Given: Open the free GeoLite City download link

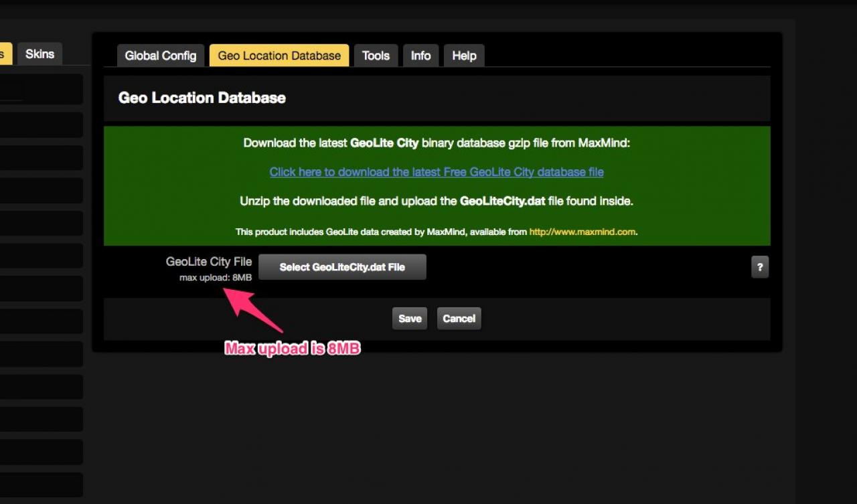Looking at the screenshot, I should [x=437, y=172].
